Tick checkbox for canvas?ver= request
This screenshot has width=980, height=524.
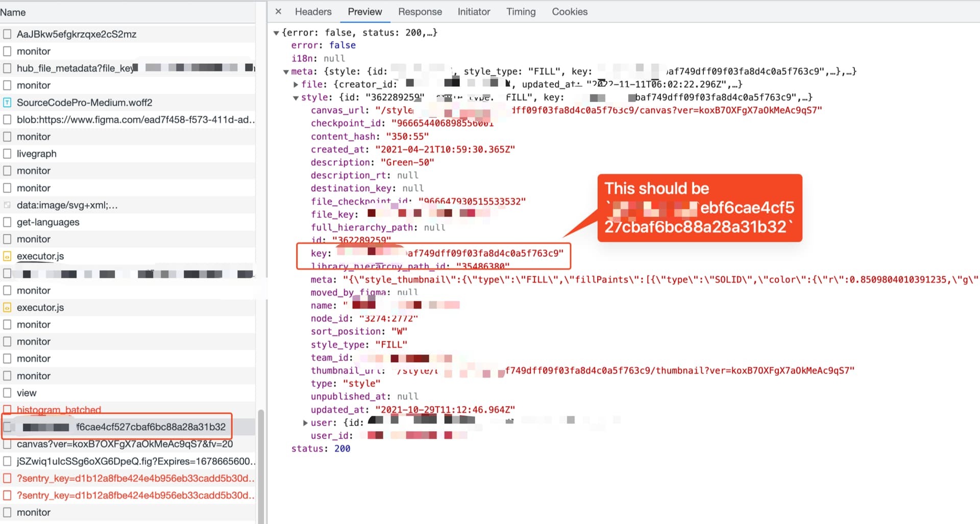pos(7,444)
